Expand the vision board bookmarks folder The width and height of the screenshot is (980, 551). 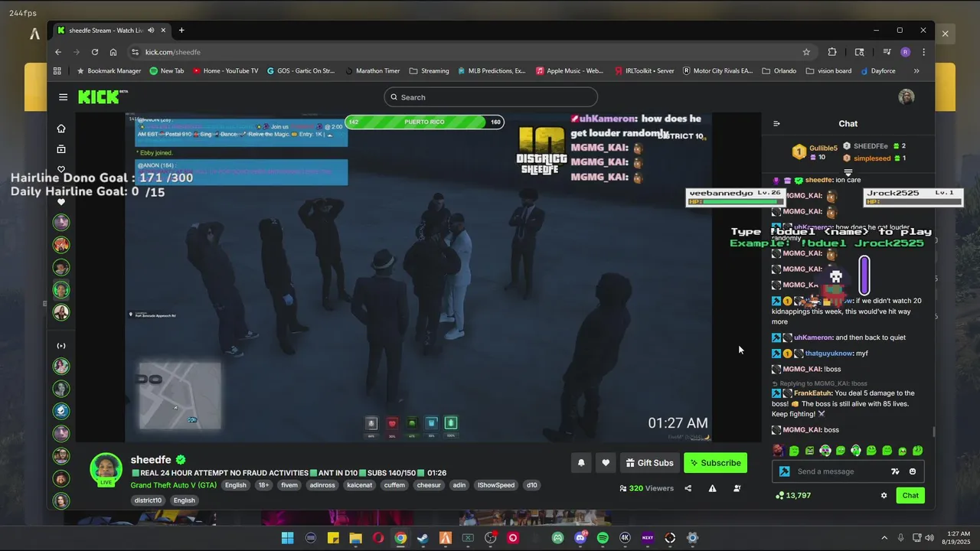(x=828, y=71)
